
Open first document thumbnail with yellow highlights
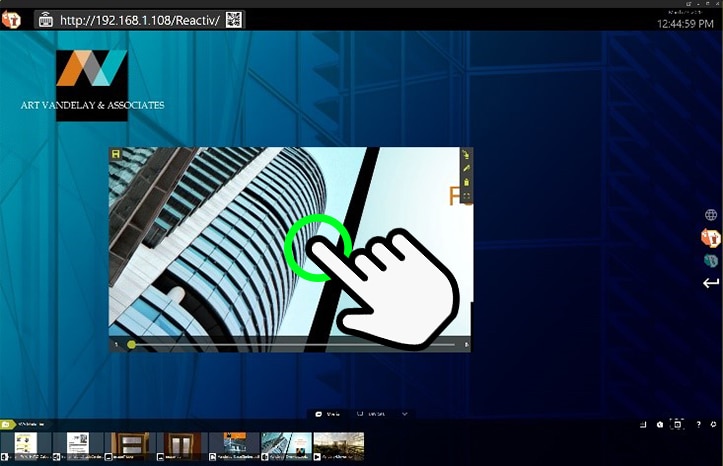pyautogui.click(x=26, y=446)
